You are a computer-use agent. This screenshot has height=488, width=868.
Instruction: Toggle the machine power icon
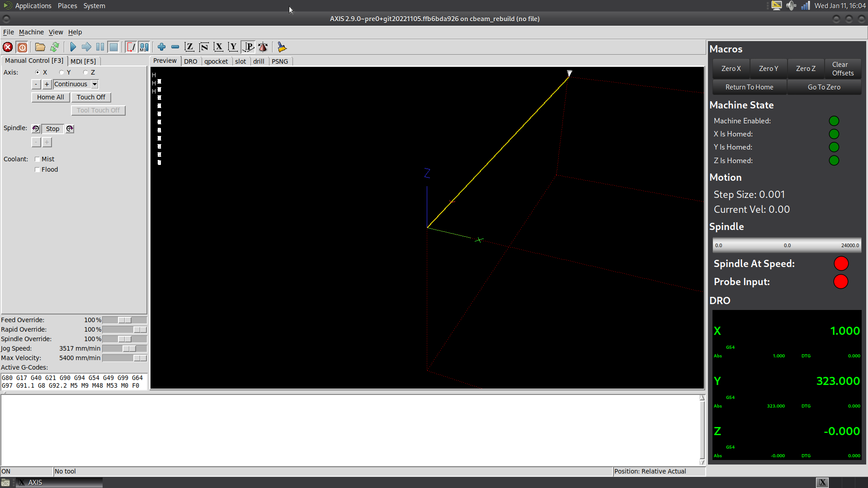[x=22, y=47]
